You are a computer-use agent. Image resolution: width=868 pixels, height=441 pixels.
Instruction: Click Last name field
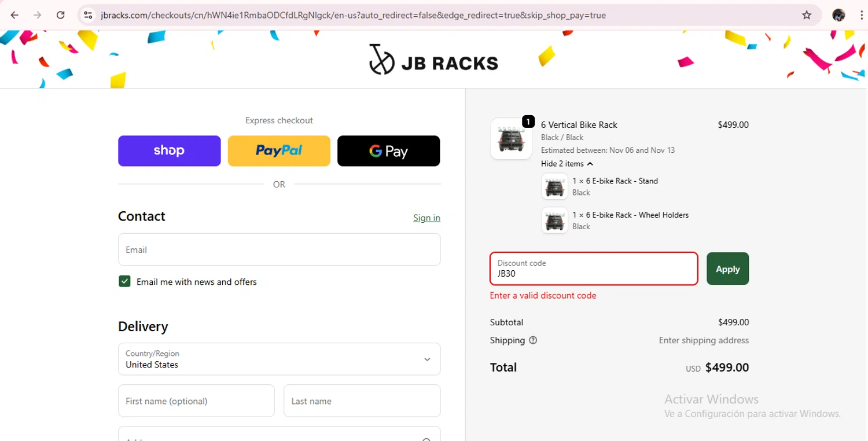(362, 401)
